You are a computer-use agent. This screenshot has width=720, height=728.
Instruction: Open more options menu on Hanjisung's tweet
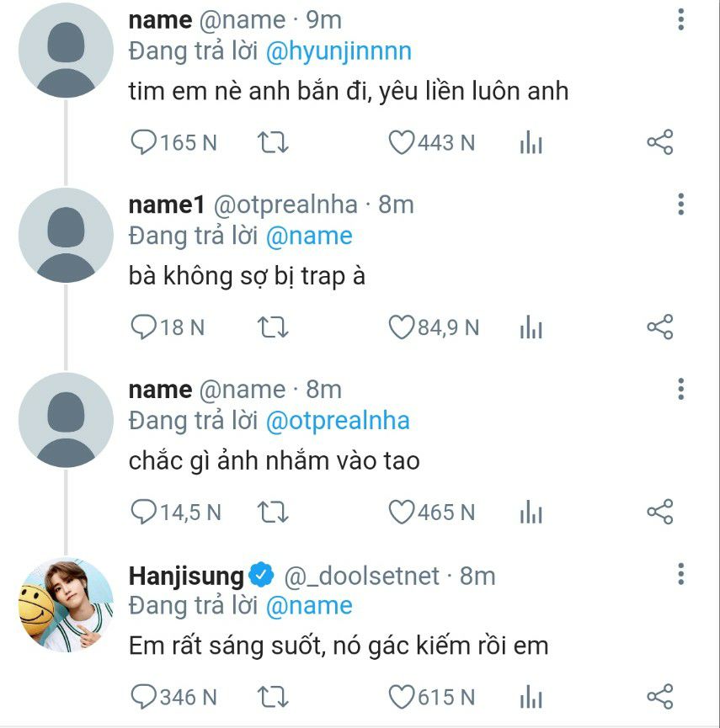coord(680,575)
